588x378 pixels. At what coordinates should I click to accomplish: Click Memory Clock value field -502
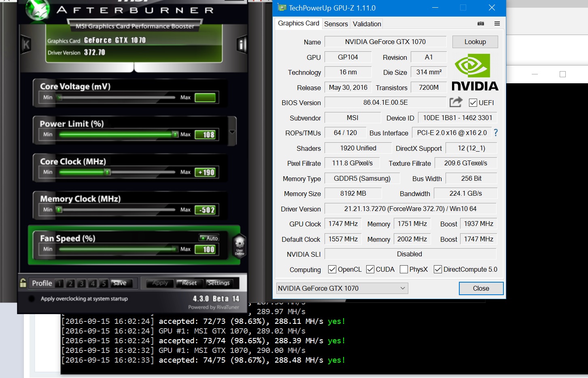205,210
